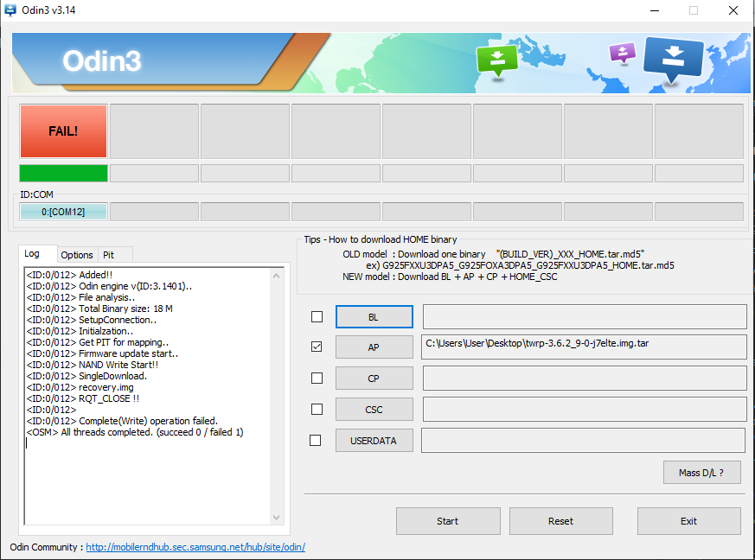Click the Exit button

click(x=689, y=521)
